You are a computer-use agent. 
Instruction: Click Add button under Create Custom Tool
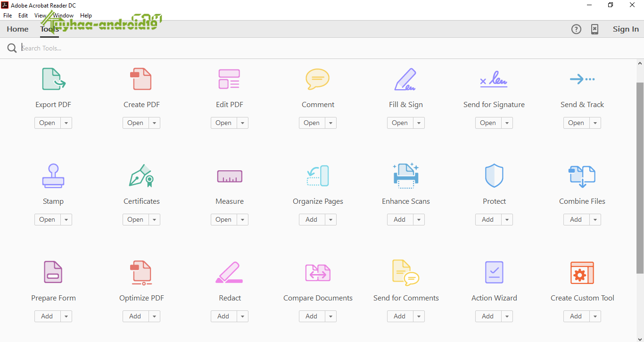click(x=576, y=317)
